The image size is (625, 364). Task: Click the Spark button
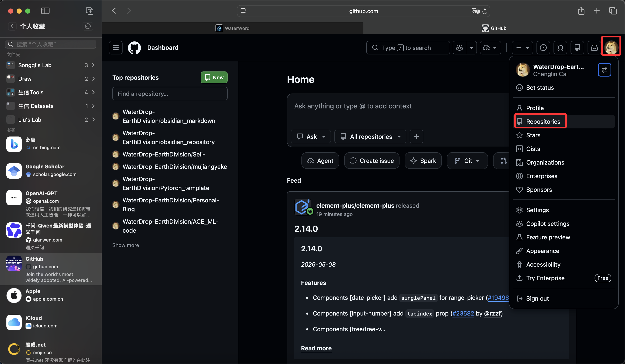pos(423,161)
